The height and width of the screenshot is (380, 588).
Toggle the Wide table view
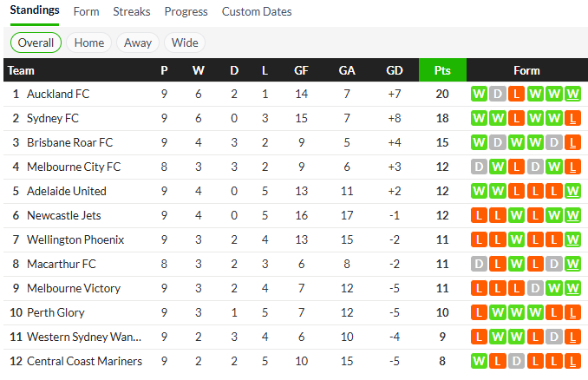185,43
